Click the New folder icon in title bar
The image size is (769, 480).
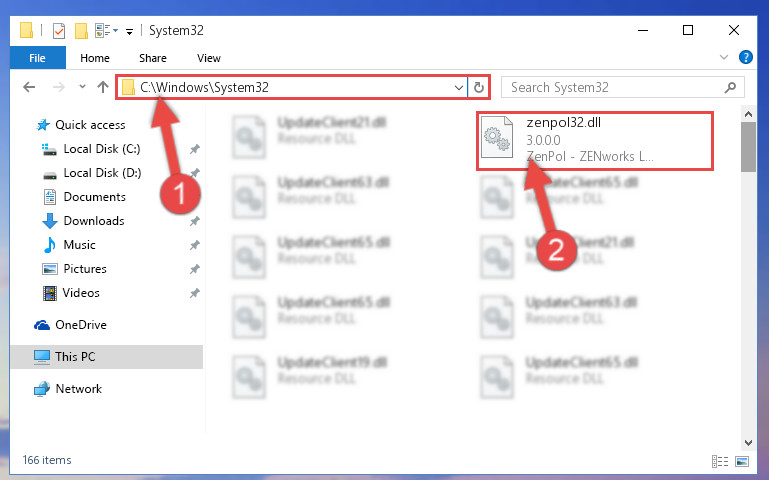pos(81,30)
